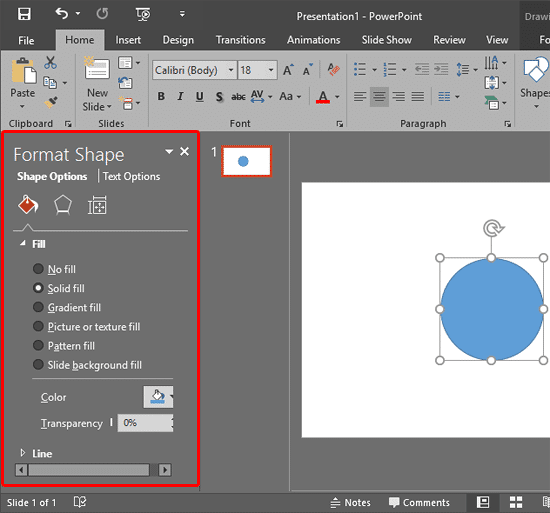The height and width of the screenshot is (513, 550).
Task: Select the Format Painter brush icon
Action: click(x=51, y=102)
